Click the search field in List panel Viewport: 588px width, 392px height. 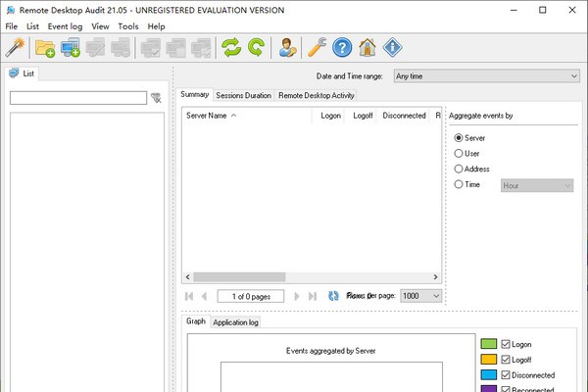(x=78, y=98)
